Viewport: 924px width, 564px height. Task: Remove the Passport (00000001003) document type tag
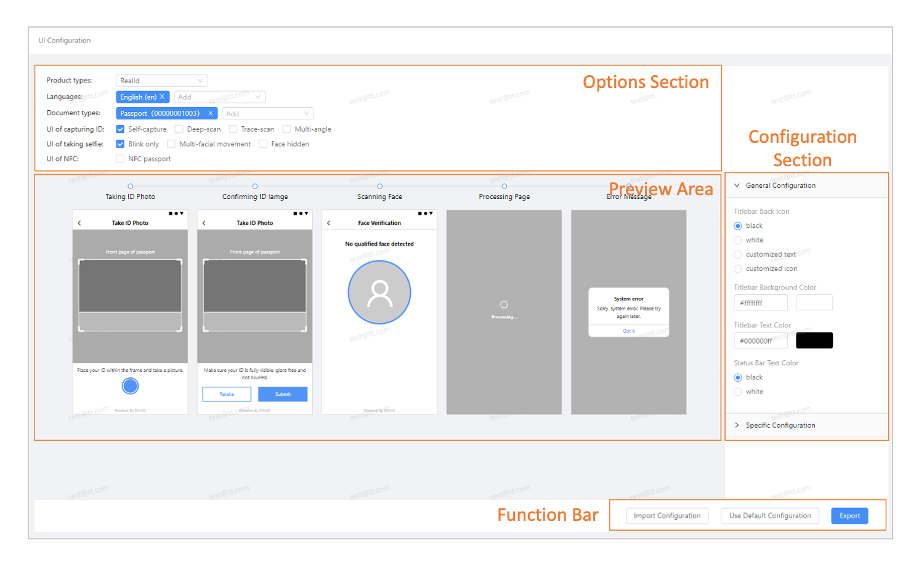(211, 113)
